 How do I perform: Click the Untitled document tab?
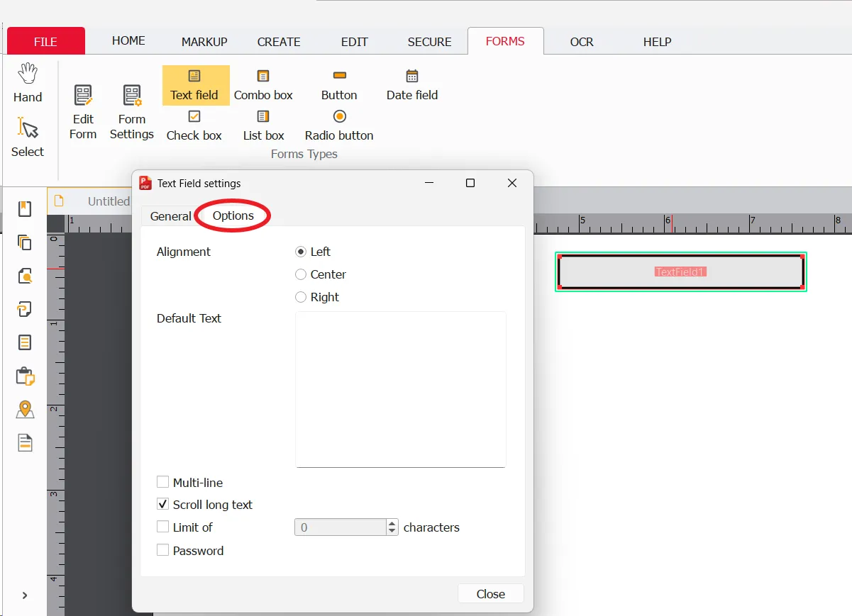point(91,201)
